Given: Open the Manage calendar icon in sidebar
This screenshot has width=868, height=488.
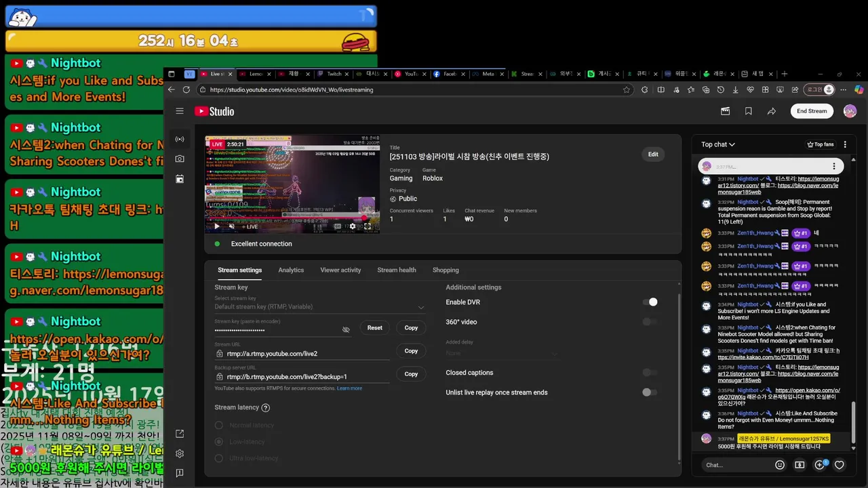Looking at the screenshot, I should click(180, 179).
